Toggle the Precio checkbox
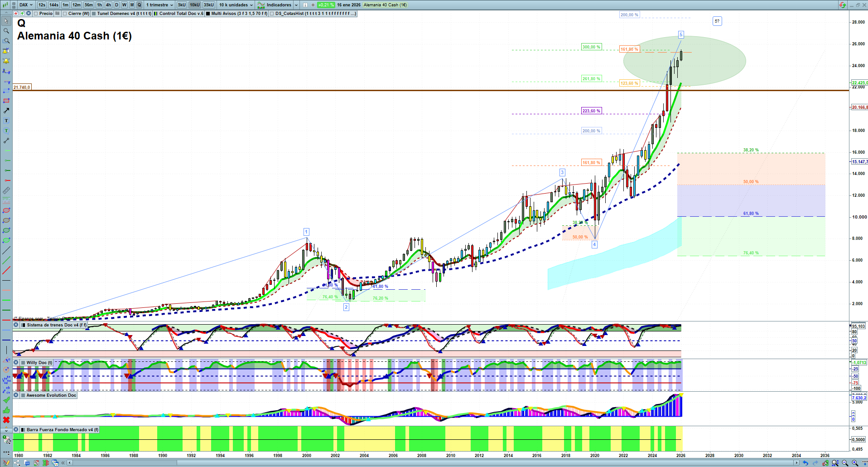 point(36,14)
